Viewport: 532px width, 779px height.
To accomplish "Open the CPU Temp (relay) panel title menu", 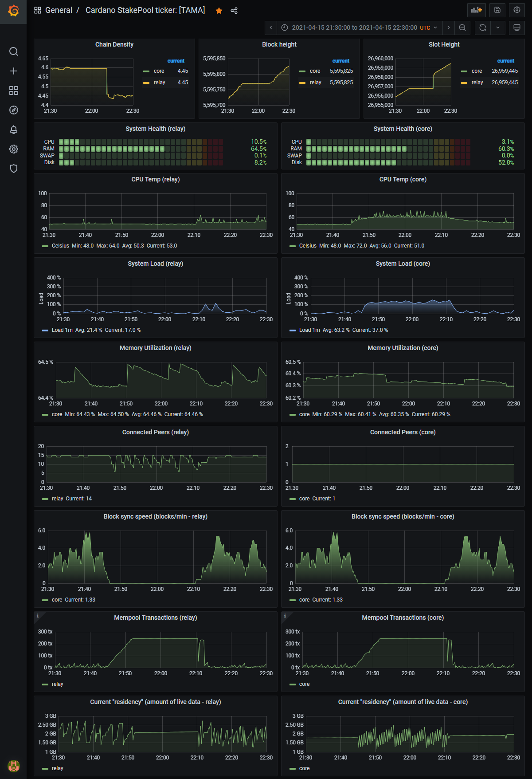I will pos(156,179).
